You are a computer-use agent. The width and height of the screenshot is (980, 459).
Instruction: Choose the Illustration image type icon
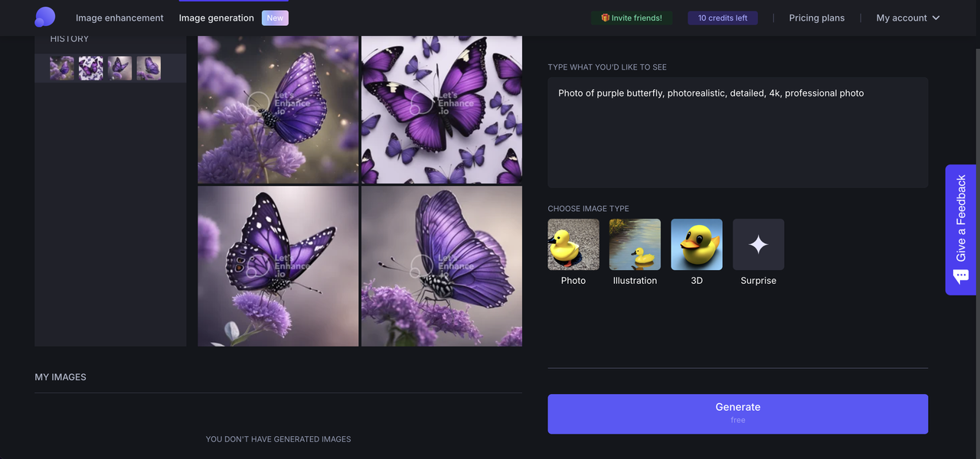[x=635, y=245]
